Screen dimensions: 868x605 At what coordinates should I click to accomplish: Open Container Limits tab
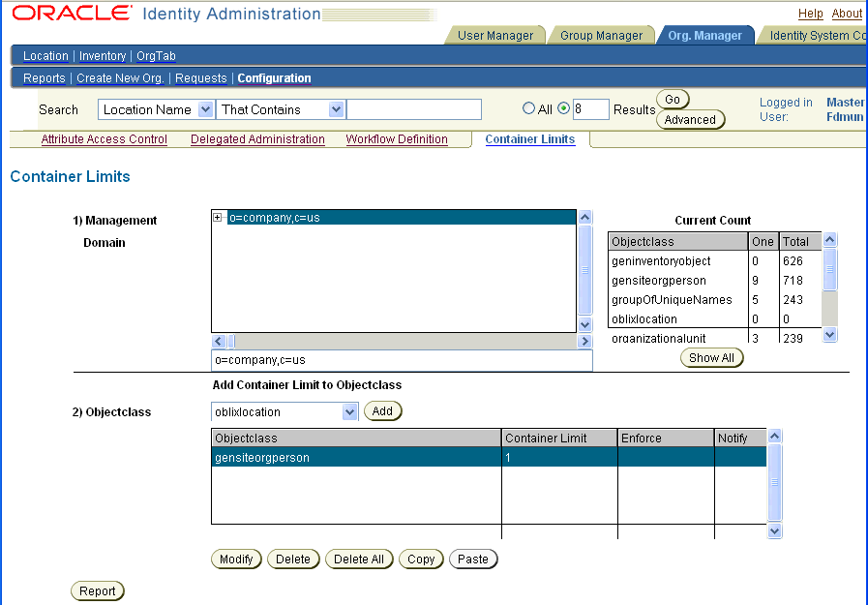[x=530, y=139]
